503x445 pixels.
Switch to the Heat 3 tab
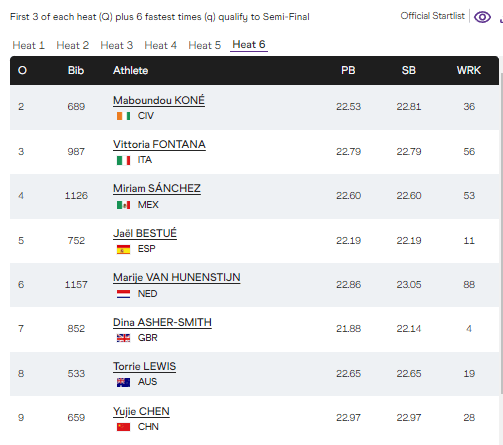[117, 45]
